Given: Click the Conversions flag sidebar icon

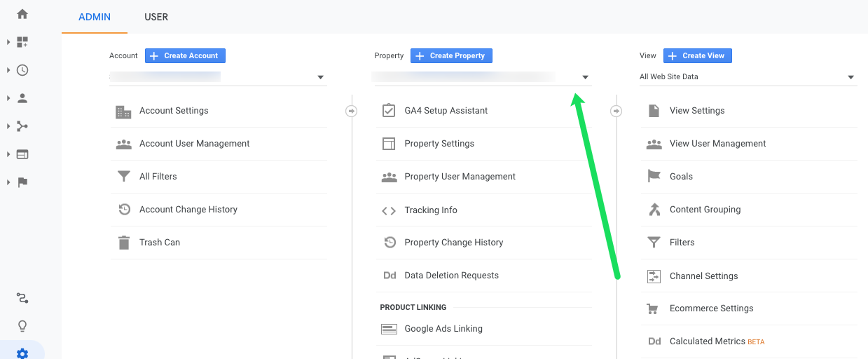Looking at the screenshot, I should (x=22, y=182).
